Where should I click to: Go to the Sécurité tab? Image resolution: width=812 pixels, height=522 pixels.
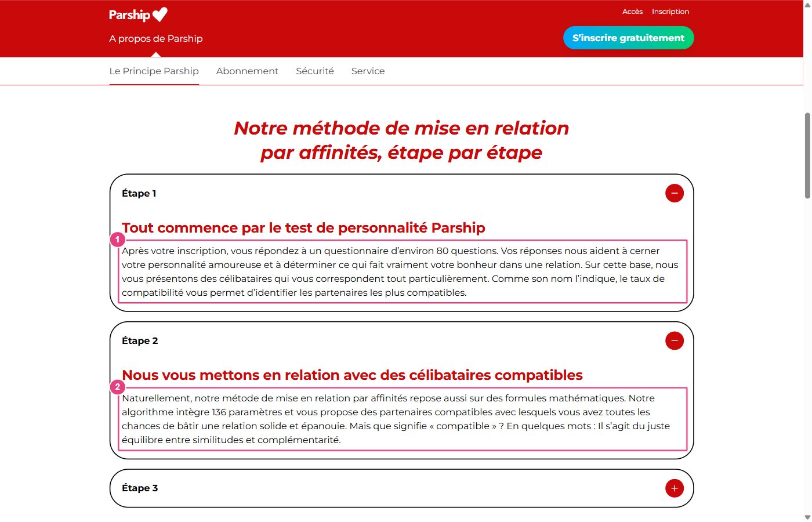pyautogui.click(x=315, y=71)
